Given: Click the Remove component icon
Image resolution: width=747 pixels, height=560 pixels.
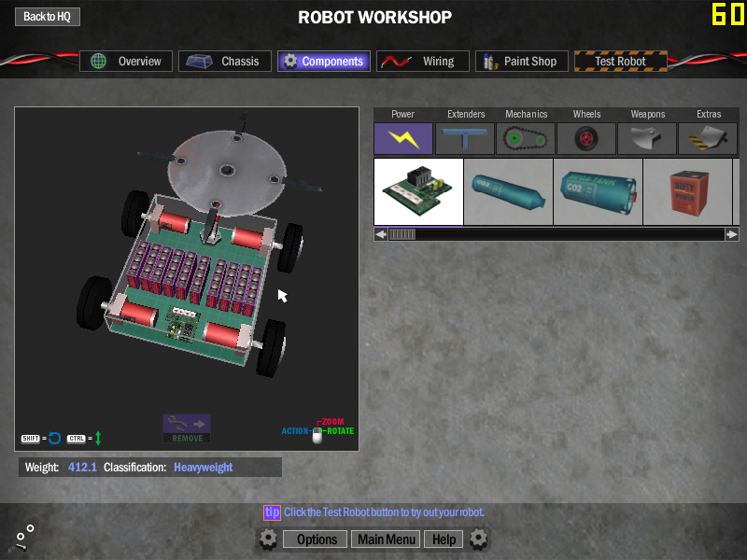Looking at the screenshot, I should [x=187, y=427].
